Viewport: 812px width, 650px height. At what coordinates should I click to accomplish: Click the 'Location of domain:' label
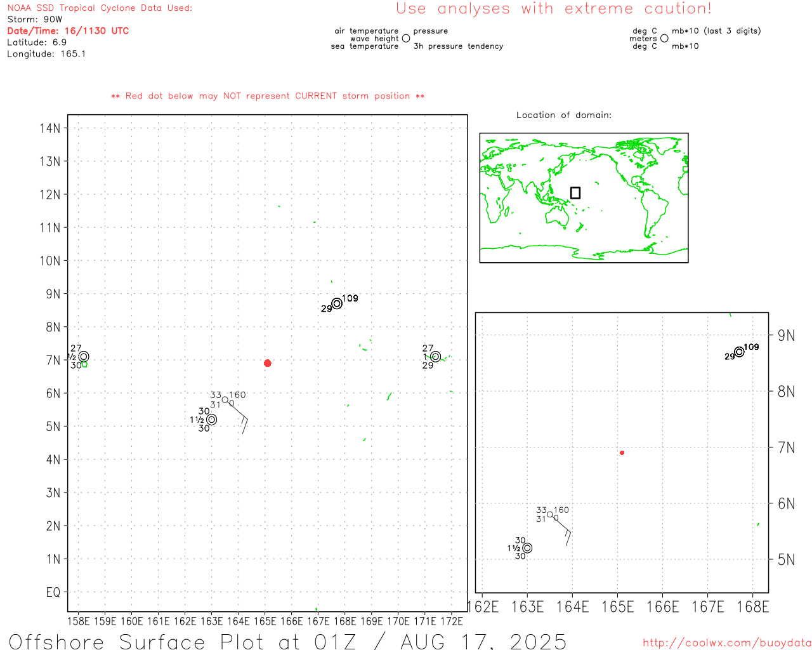(564, 115)
